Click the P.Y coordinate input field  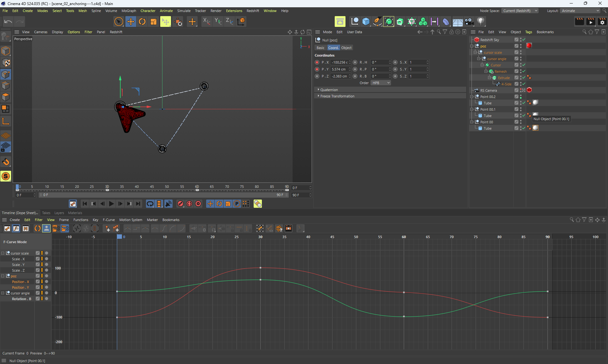(x=339, y=69)
